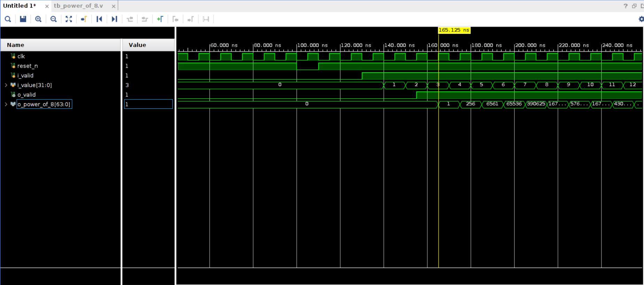The image size is (644, 285).
Task: Click the i_value segment showing 7
Action: (525, 85)
